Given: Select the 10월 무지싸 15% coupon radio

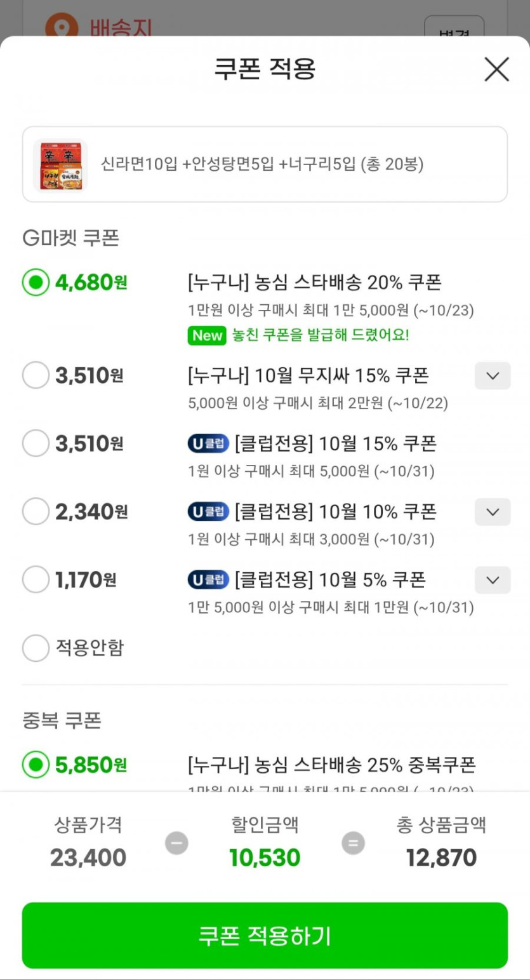Looking at the screenshot, I should point(36,375).
